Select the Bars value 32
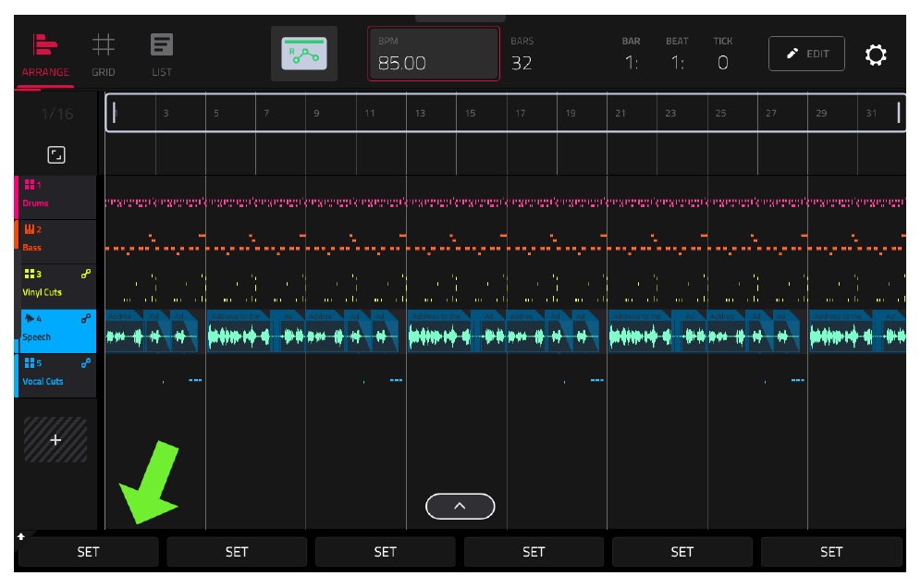 (522, 63)
